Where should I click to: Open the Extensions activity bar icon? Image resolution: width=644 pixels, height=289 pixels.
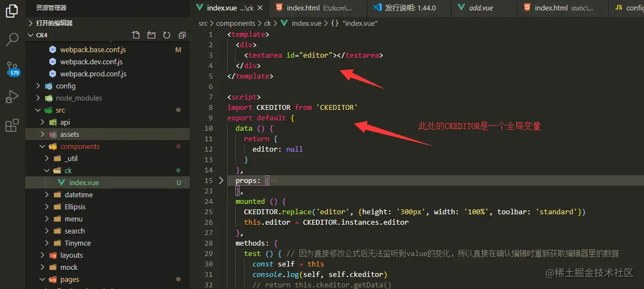coord(12,125)
